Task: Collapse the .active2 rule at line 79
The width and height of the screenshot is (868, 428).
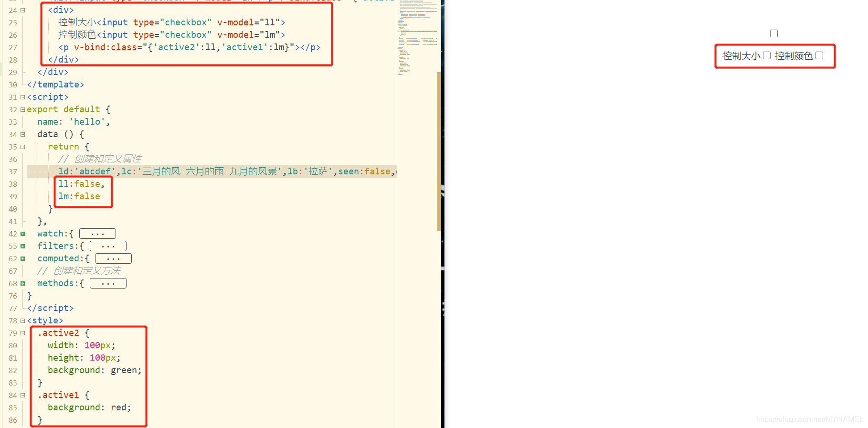Action: [x=22, y=333]
